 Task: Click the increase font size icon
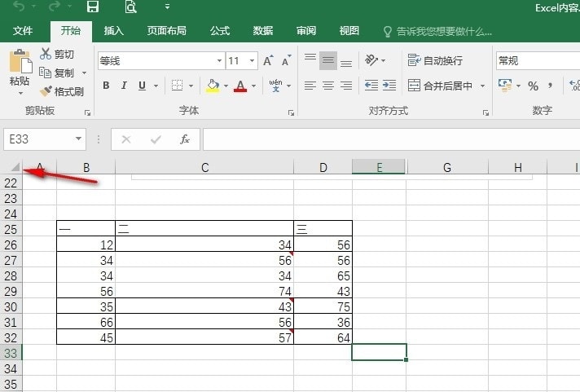click(268, 61)
